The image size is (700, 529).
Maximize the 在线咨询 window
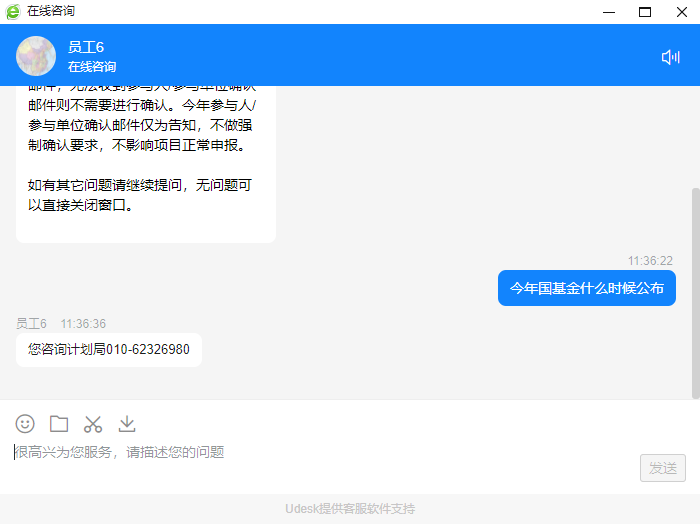(x=645, y=12)
